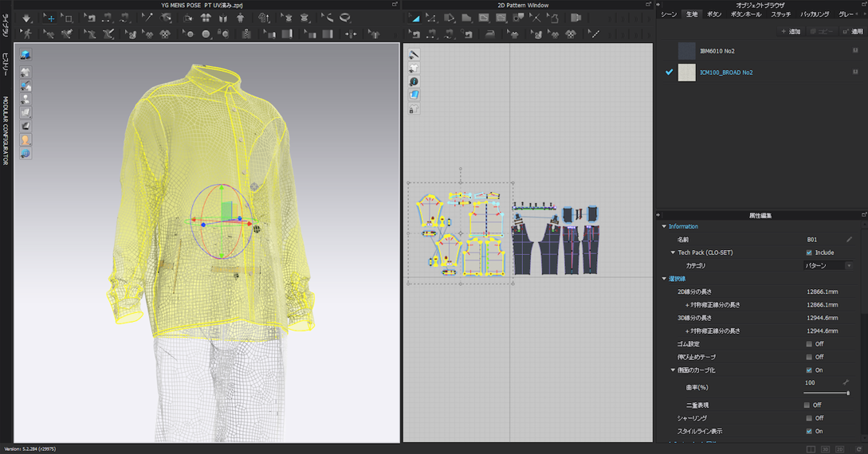Collapse the 側面のカーブ化 group
This screenshot has height=454, width=868.
673,370
